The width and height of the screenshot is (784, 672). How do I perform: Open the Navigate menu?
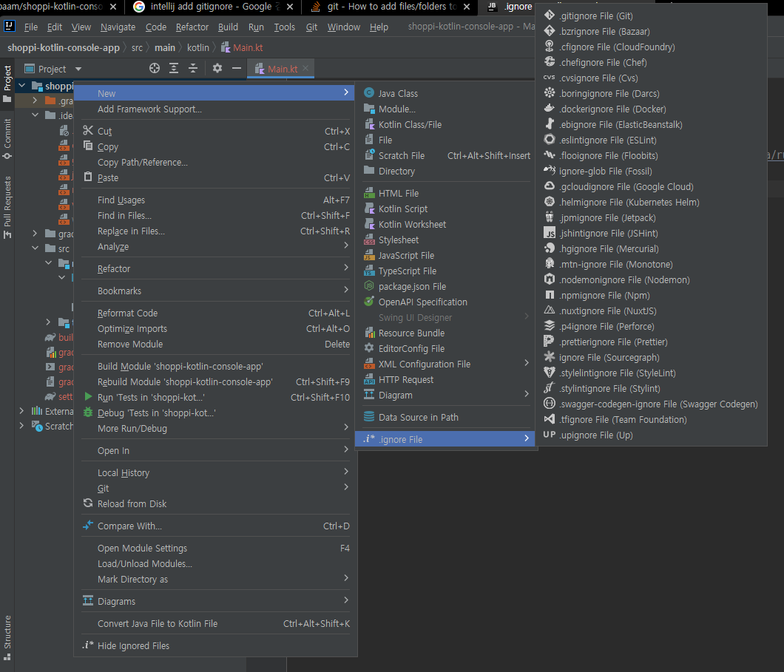[x=118, y=27]
